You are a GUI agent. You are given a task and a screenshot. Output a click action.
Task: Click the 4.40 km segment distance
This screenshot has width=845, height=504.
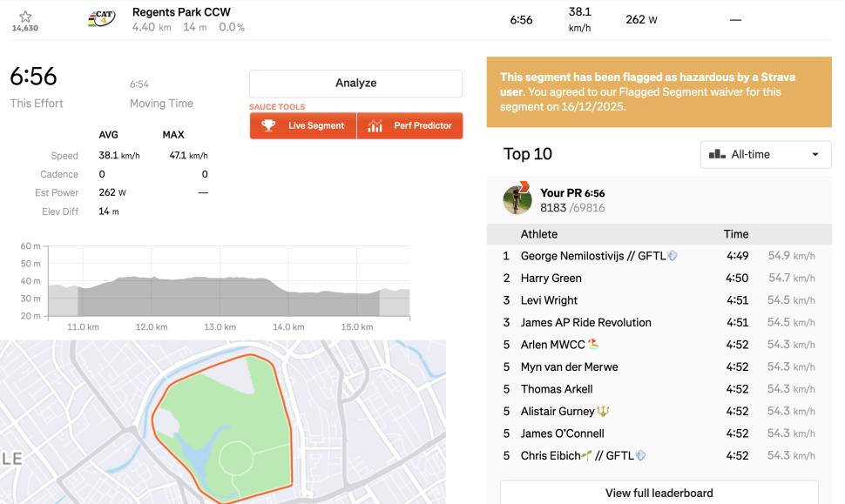[152, 27]
